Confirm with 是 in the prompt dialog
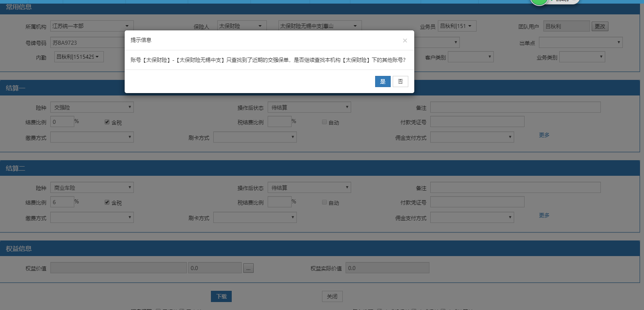 coord(383,81)
